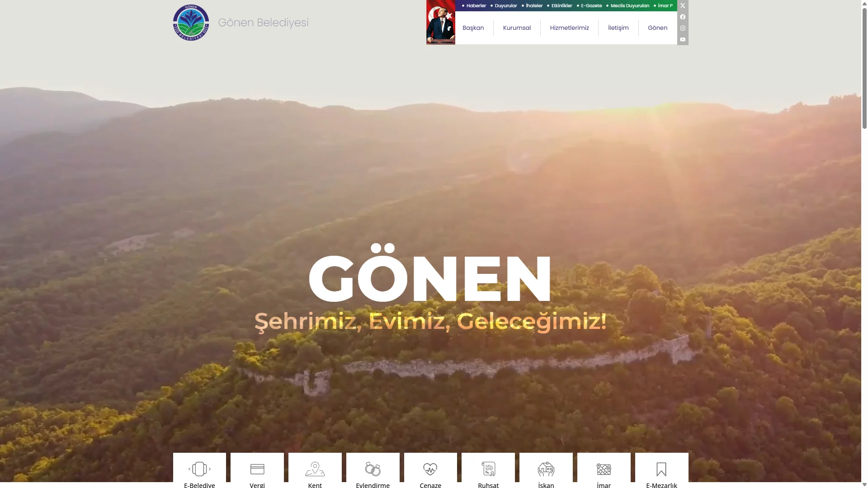Open Facebook via sidebar icon
The image size is (868, 488).
683,17
